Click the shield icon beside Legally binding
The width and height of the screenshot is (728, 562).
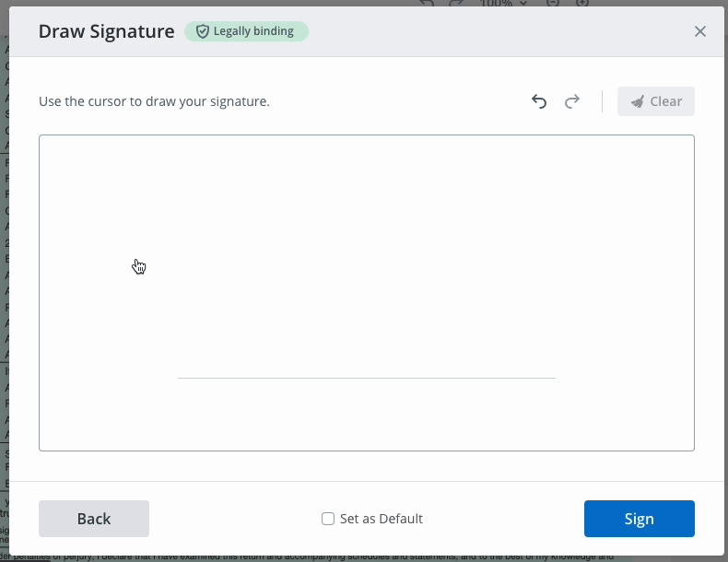tap(202, 31)
